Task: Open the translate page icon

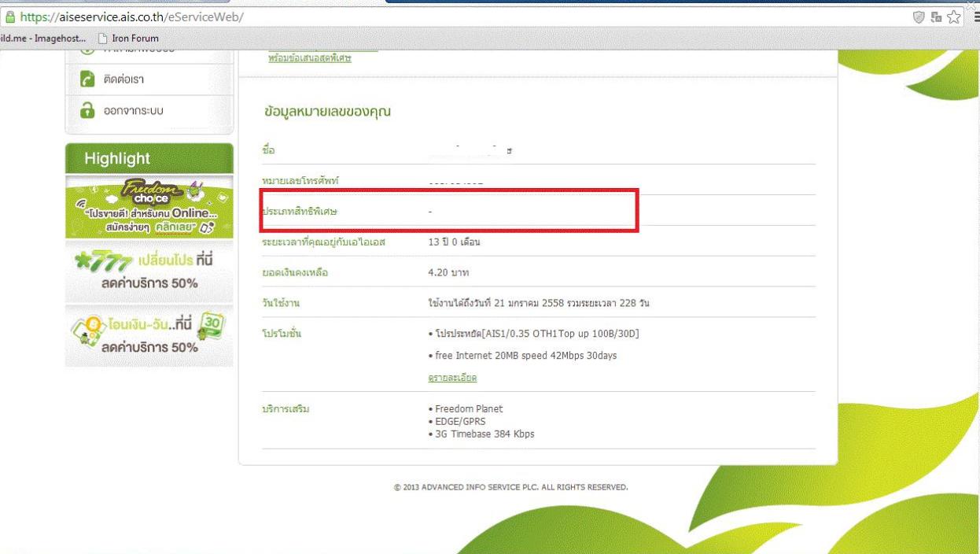Action: [x=937, y=17]
